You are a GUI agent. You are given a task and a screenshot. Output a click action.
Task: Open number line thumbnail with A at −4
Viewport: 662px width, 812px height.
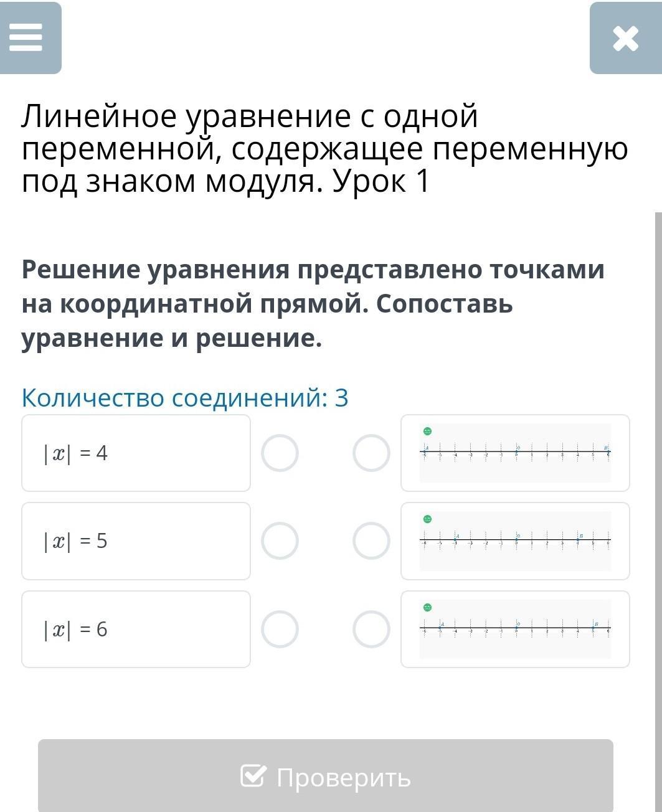point(515,541)
